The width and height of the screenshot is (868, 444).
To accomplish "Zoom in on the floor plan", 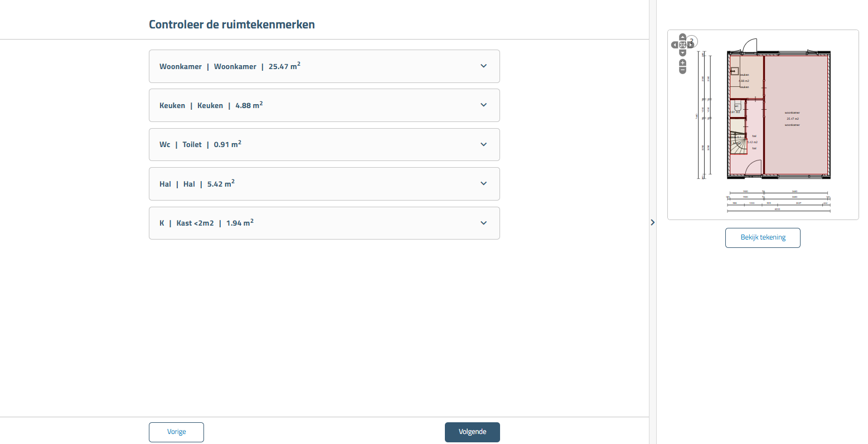I will [683, 63].
